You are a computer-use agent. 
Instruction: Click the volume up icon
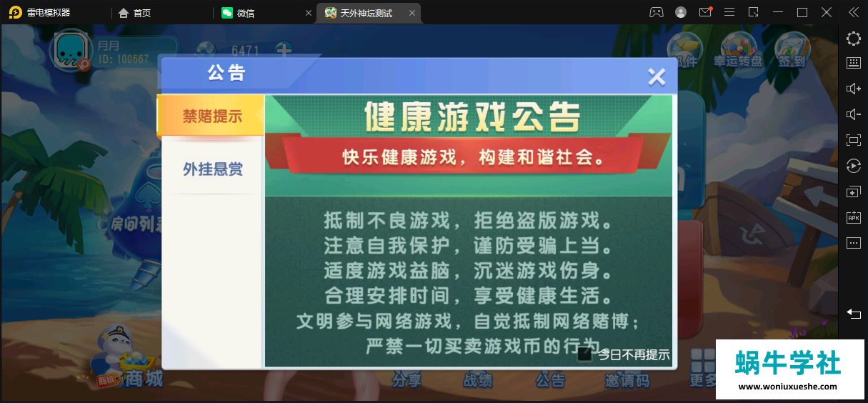tap(853, 89)
